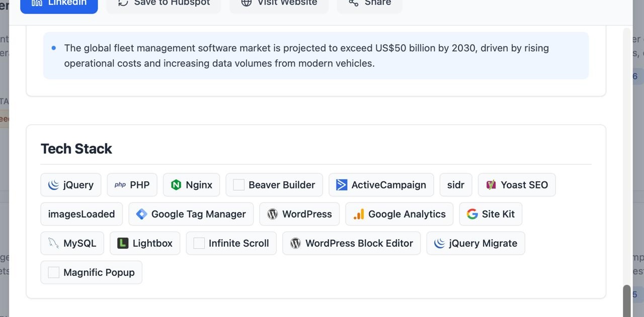The width and height of the screenshot is (644, 317).
Task: Click Save to Hubspot
Action: [x=163, y=4]
